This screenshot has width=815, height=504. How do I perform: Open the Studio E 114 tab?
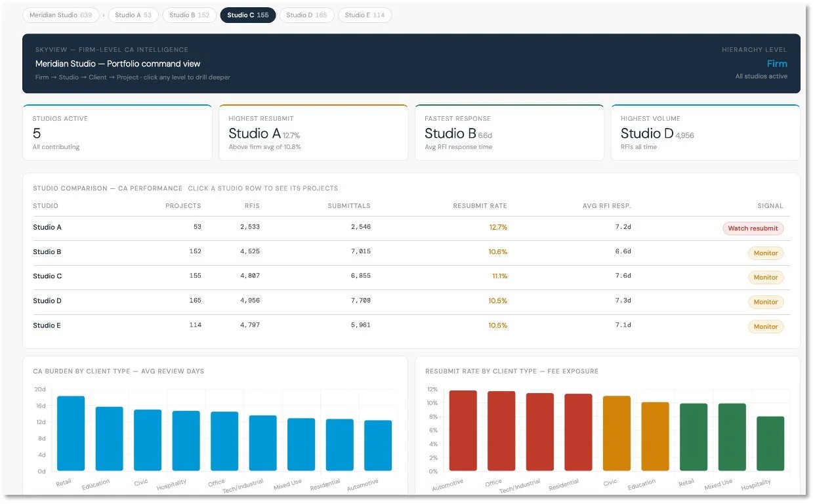365,15
